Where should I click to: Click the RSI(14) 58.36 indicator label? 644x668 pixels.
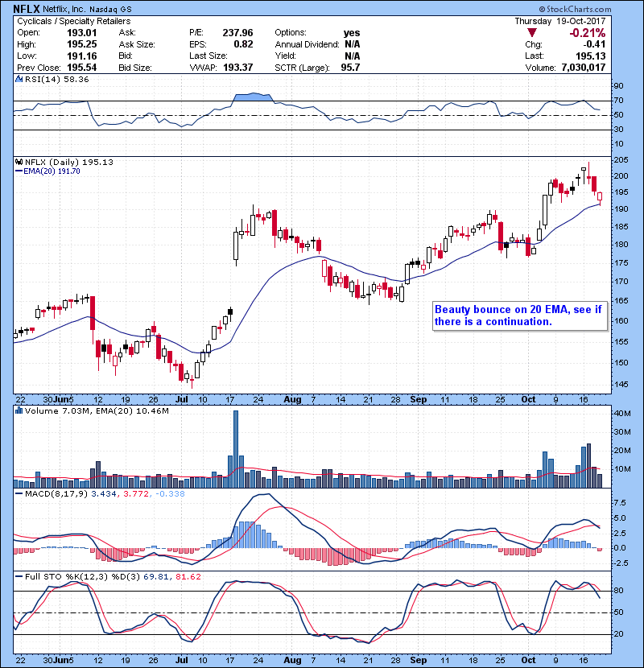point(56,79)
